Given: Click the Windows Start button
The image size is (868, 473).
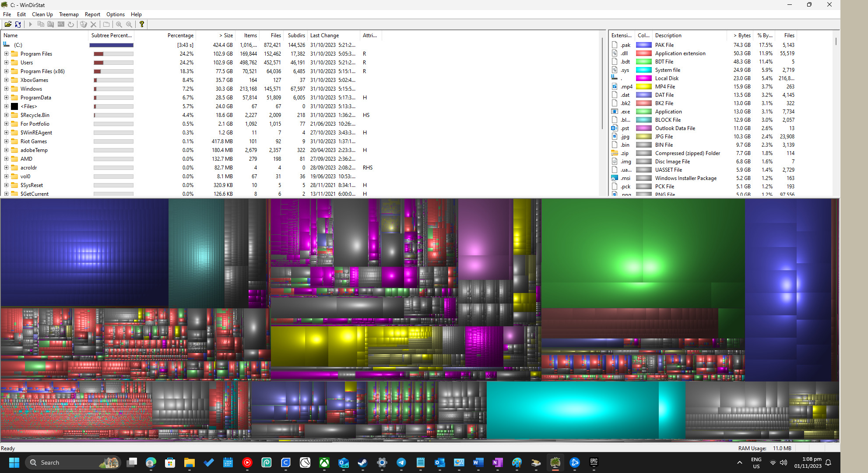Looking at the screenshot, I should click(x=14, y=462).
